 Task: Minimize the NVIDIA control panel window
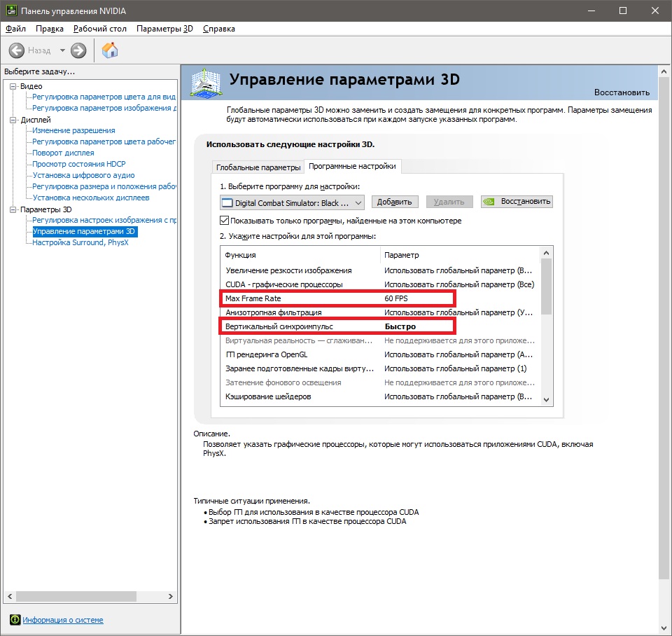pyautogui.click(x=592, y=11)
